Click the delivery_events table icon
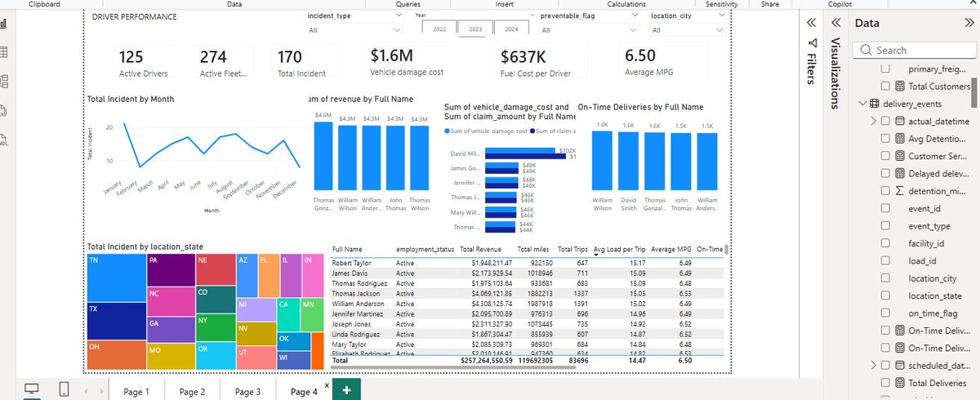Viewport: 980px width, 400px height. pyautogui.click(x=874, y=104)
